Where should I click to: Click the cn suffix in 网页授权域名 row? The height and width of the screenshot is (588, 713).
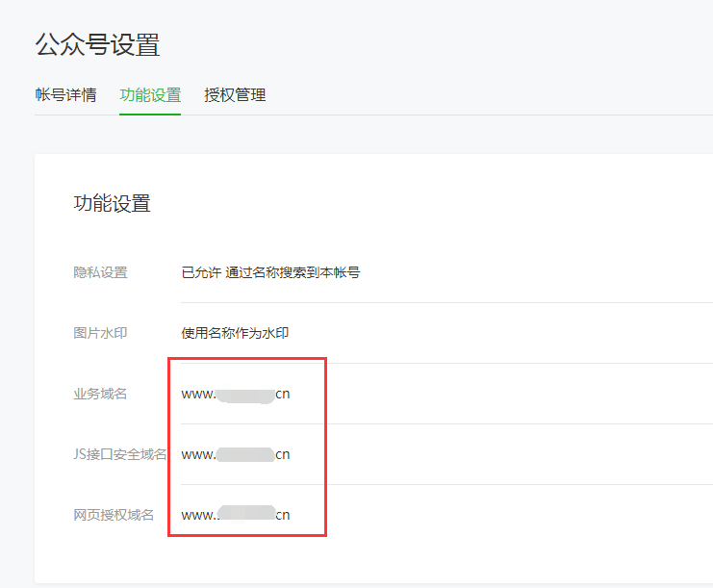coord(283,515)
